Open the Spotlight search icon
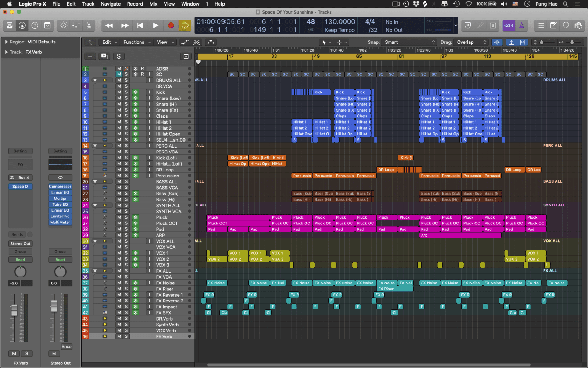 (x=566, y=4)
